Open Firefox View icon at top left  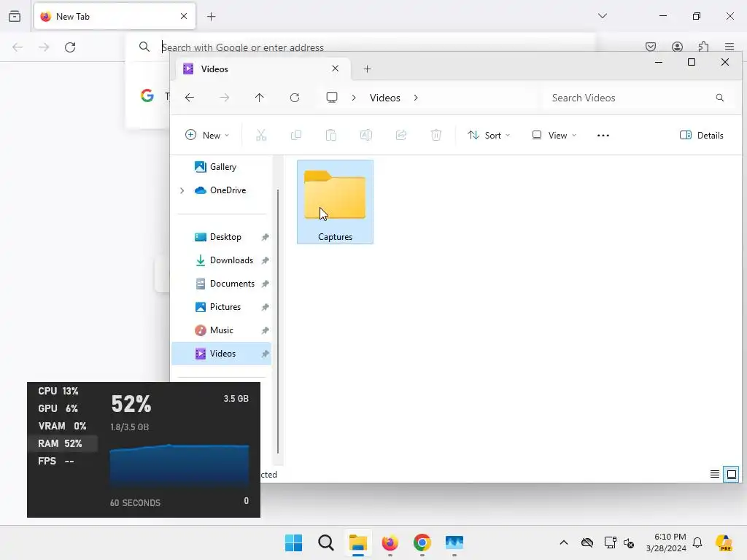tap(15, 16)
